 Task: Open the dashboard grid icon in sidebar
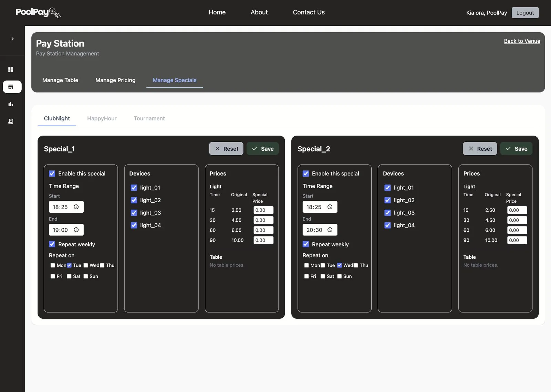(11, 70)
